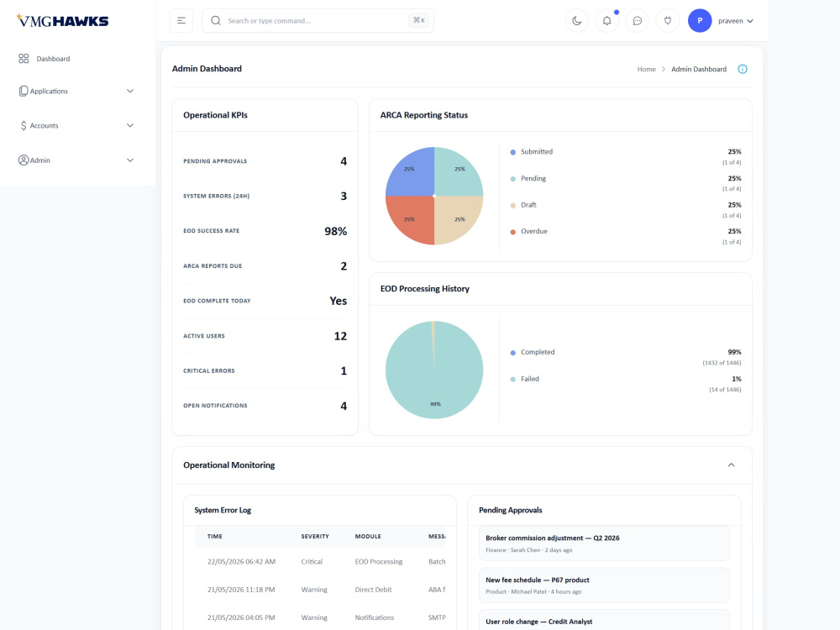Click the EOD Processing History pie chart
Image resolution: width=840 pixels, height=630 pixels.
(x=434, y=370)
